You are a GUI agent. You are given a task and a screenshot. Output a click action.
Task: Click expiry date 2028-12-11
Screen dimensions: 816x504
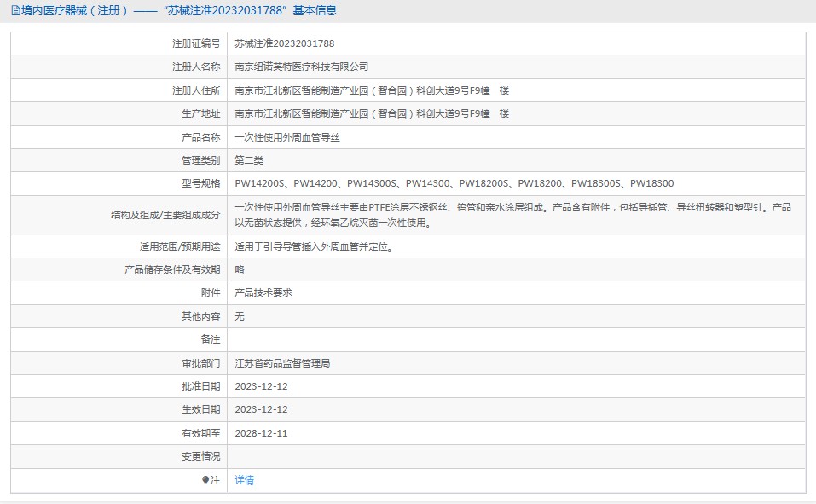pyautogui.click(x=261, y=433)
